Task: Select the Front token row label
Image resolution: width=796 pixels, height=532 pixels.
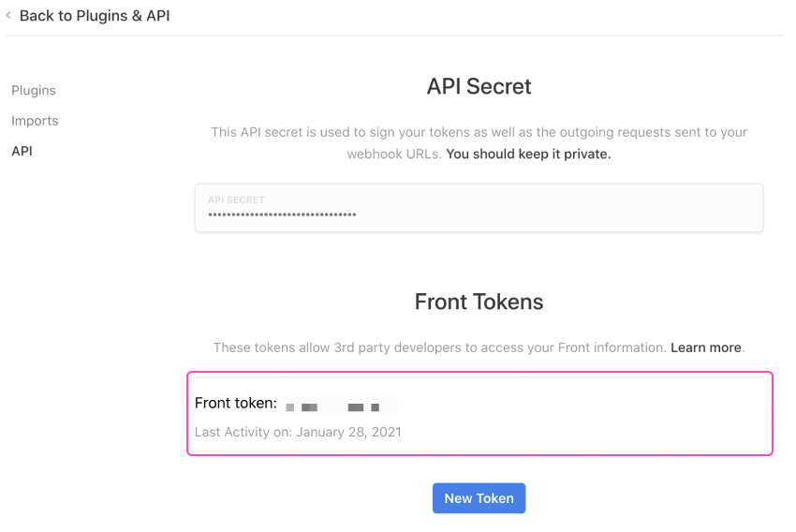Action: 235,404
